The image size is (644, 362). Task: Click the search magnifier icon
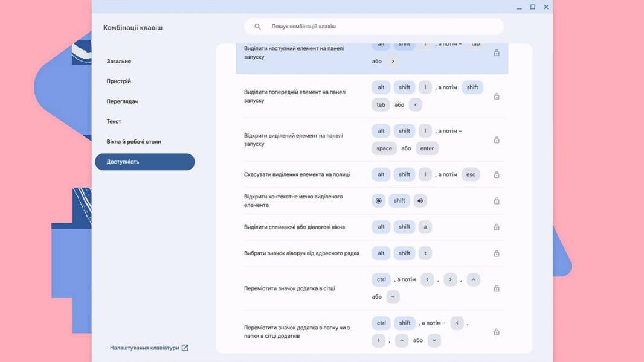pos(257,26)
